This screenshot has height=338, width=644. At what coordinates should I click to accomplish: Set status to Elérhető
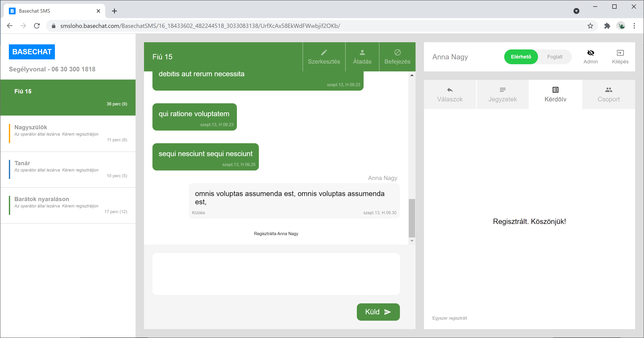coord(521,57)
